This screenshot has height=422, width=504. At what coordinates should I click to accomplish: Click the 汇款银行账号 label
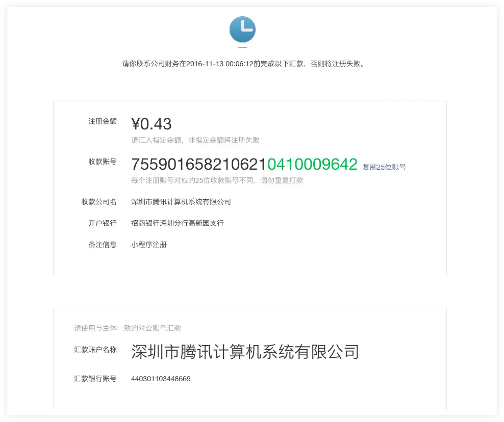95,379
